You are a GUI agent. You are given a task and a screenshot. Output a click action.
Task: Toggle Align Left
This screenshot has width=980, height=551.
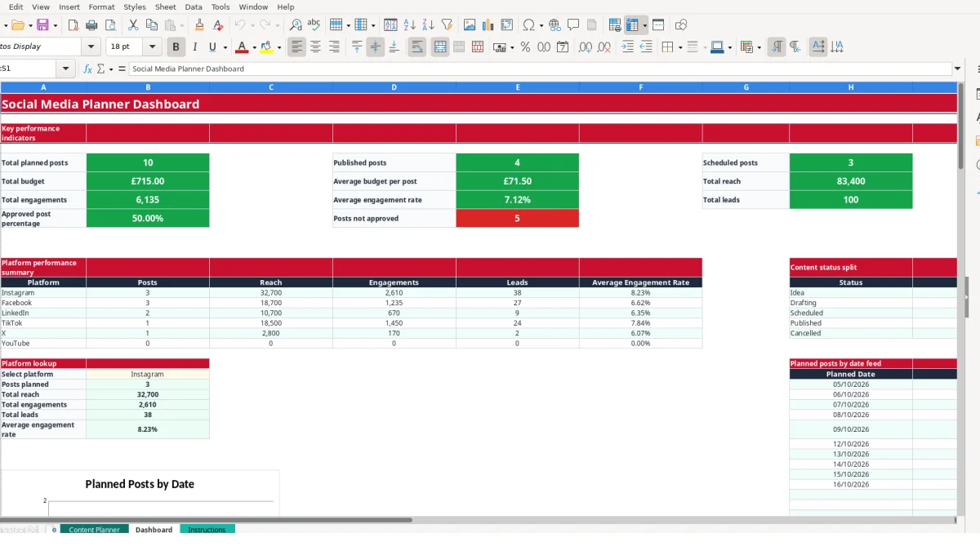click(x=296, y=47)
